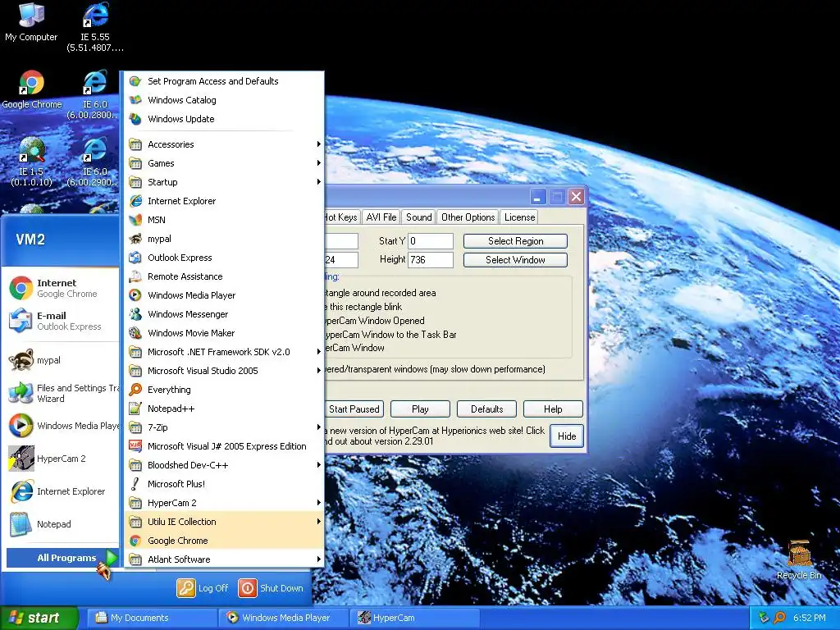Image resolution: width=840 pixels, height=630 pixels.
Task: Click Play button in HyperCam
Action: pyautogui.click(x=420, y=409)
